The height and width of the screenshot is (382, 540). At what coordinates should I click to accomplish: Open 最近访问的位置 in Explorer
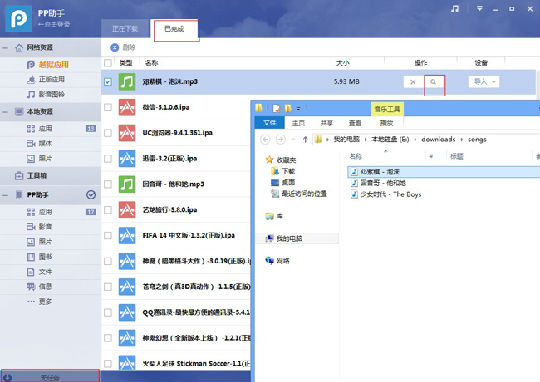pos(304,194)
